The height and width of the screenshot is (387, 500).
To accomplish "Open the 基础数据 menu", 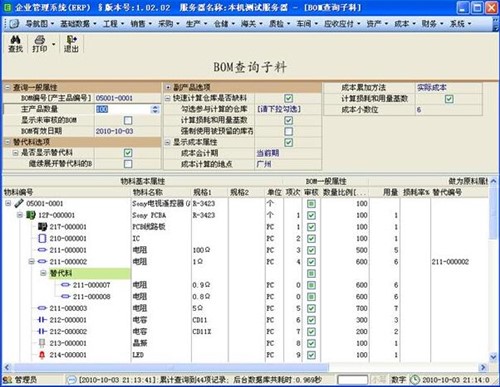I will click(78, 24).
